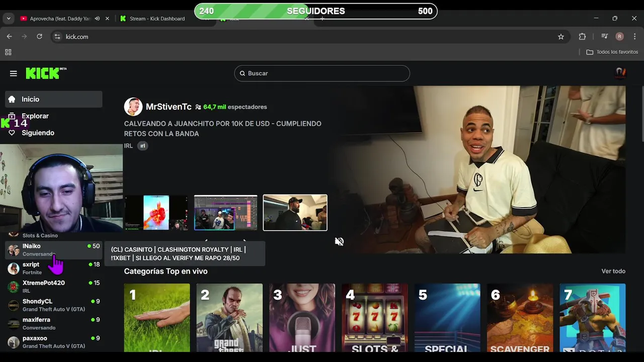644x362 pixels.
Task: Click the IRL category link under the title
Action: pyautogui.click(x=128, y=146)
